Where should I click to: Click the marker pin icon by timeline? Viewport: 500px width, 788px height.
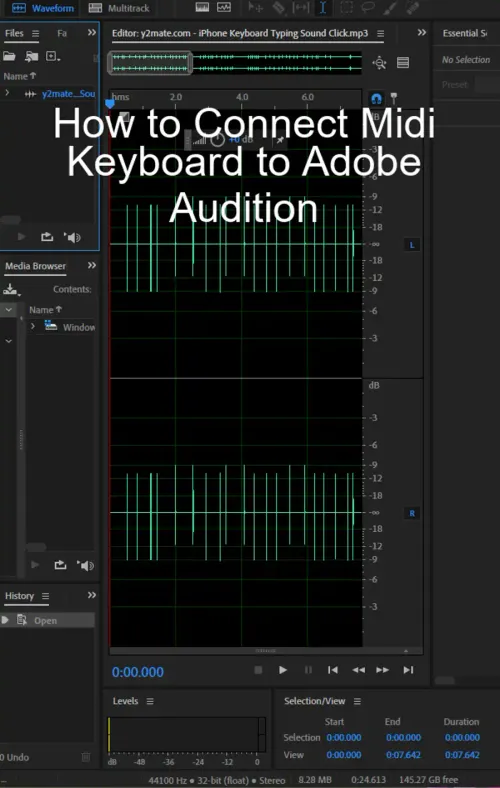pos(394,97)
